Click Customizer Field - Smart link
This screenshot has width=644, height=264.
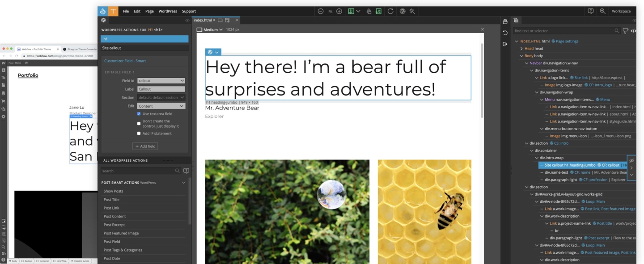tap(125, 61)
